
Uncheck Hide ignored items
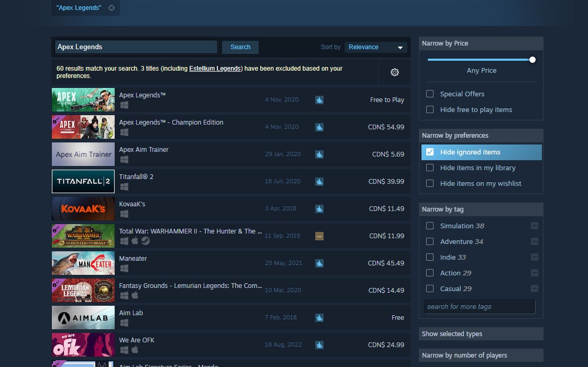(x=430, y=152)
